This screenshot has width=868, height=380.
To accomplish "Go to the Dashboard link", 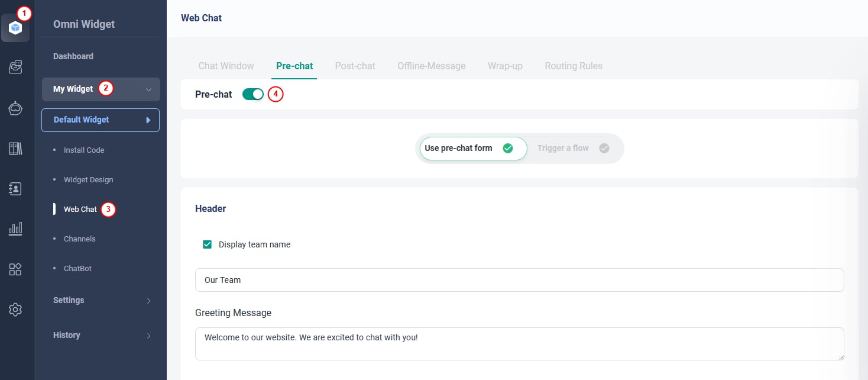I will click(x=73, y=56).
